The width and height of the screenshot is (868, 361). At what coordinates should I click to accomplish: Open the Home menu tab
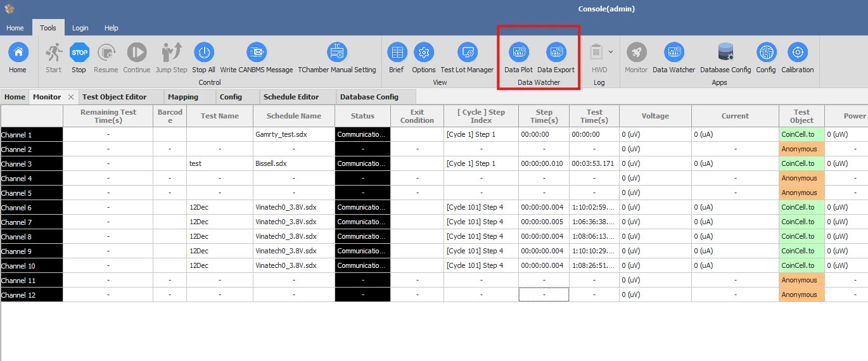coord(15,28)
